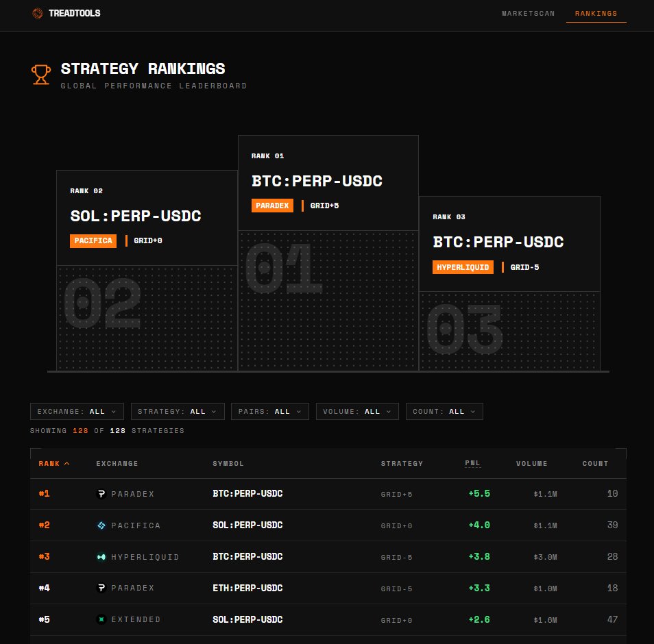The image size is (654, 644).
Task: Click the +5.5 PNL value
Action: 479,493
